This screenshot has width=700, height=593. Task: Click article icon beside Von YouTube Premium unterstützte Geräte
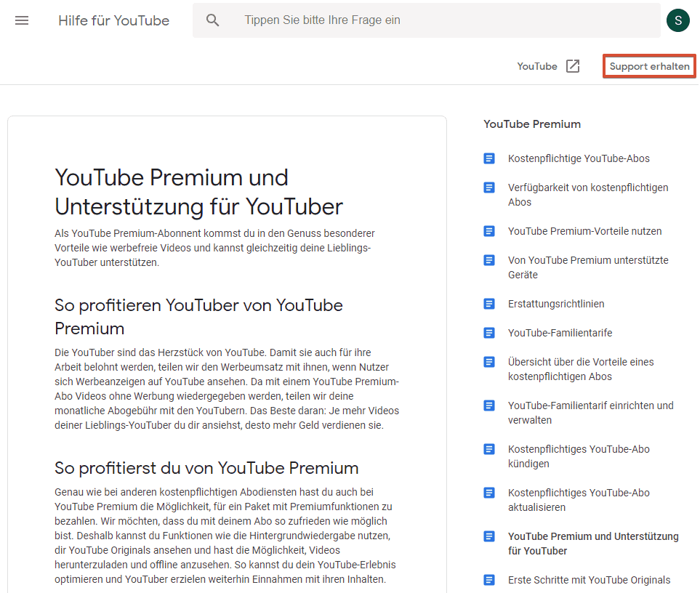pyautogui.click(x=489, y=260)
